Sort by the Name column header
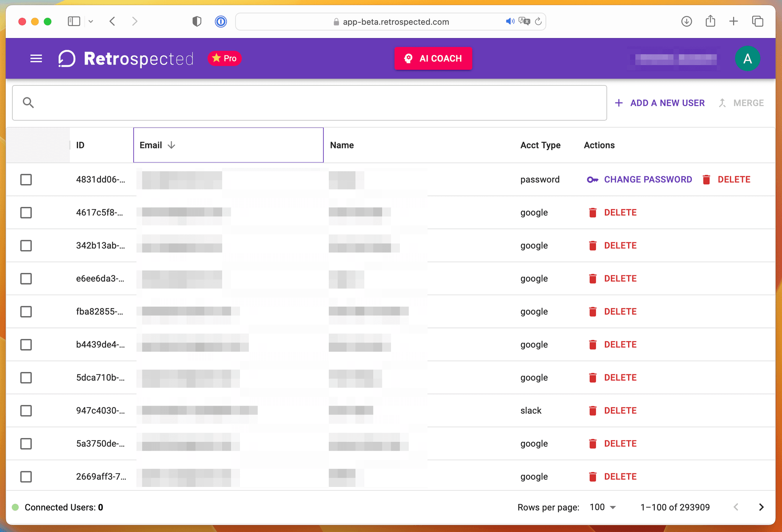This screenshot has height=532, width=782. 342,145
